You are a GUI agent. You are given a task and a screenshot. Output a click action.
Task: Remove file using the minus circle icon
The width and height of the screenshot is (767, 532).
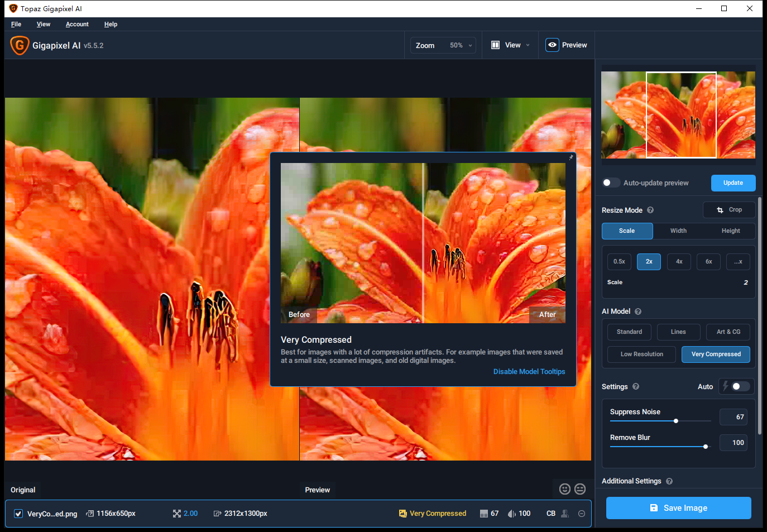[582, 514]
